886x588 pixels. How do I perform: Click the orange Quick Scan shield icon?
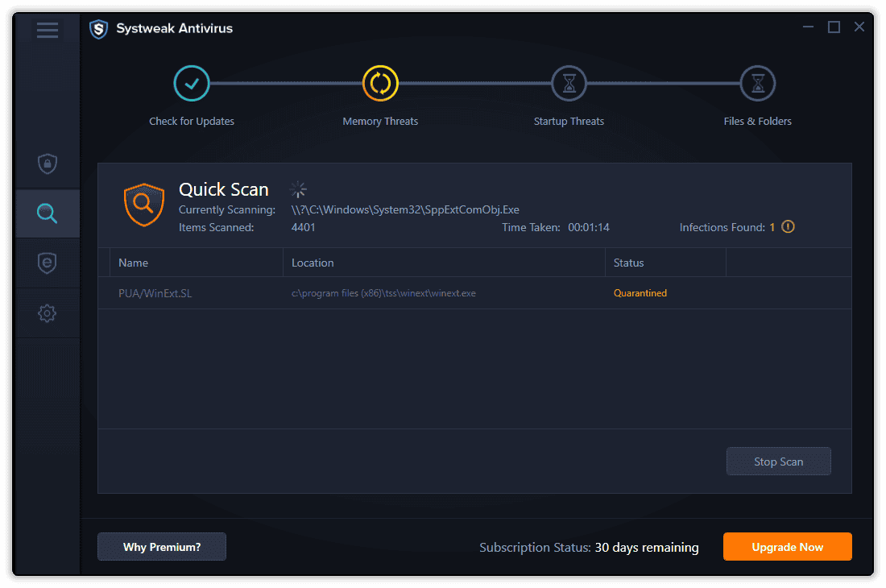click(144, 205)
